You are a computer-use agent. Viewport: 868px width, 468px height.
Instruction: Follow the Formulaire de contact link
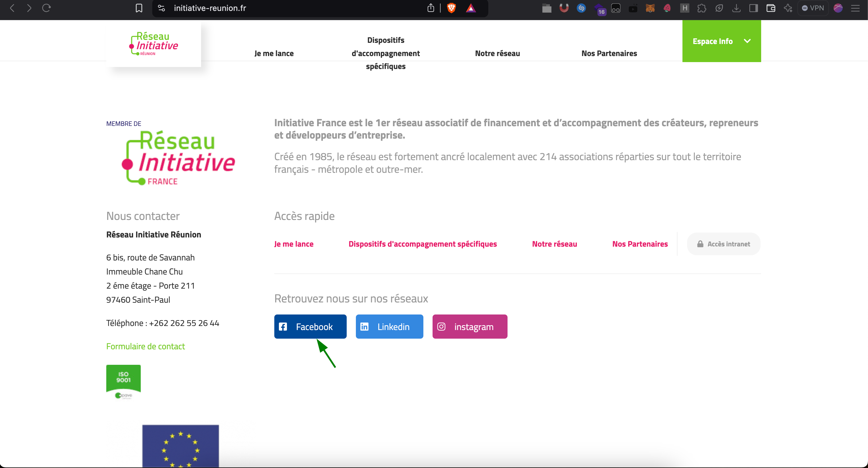pos(145,346)
